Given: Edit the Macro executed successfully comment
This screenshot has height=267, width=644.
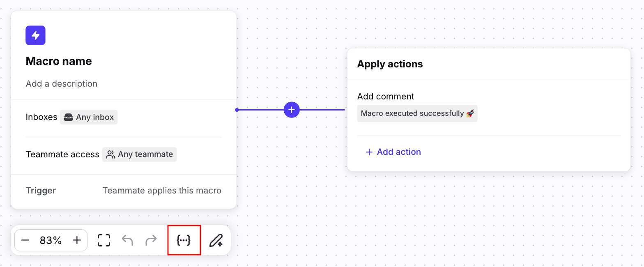Looking at the screenshot, I should coord(417,113).
